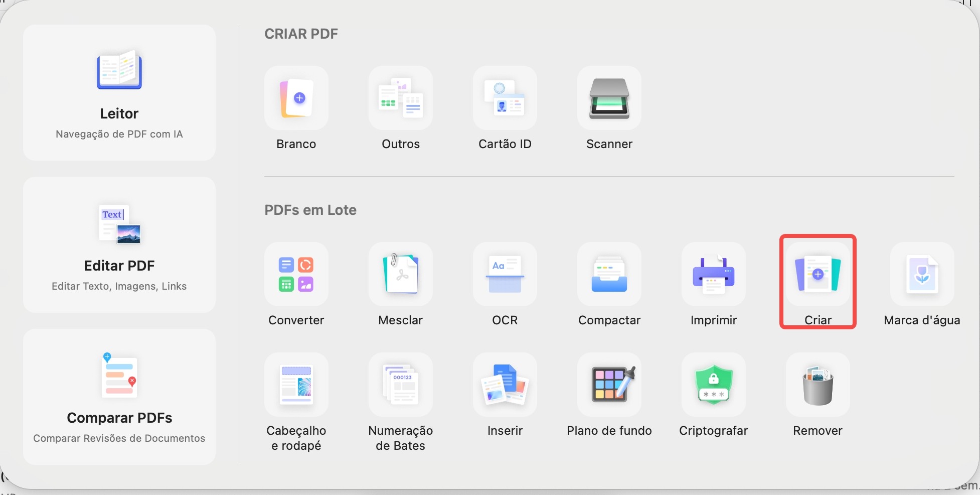Open Plano de fundo tool
980x495 pixels.
pyautogui.click(x=609, y=385)
